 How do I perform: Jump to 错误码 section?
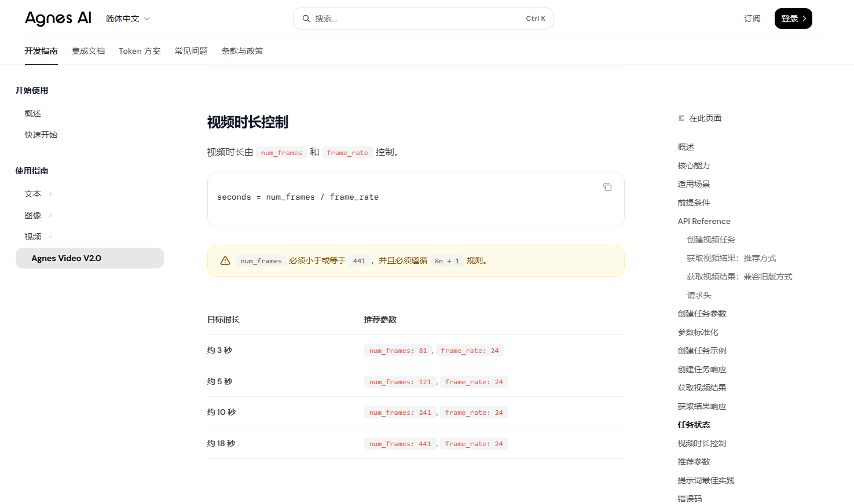(x=690, y=499)
